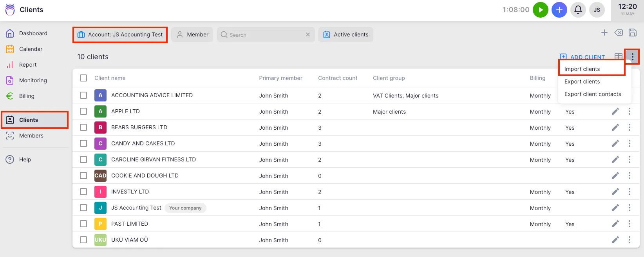Open the Active clients filter
Viewport: 644px width, 257px height.
346,34
